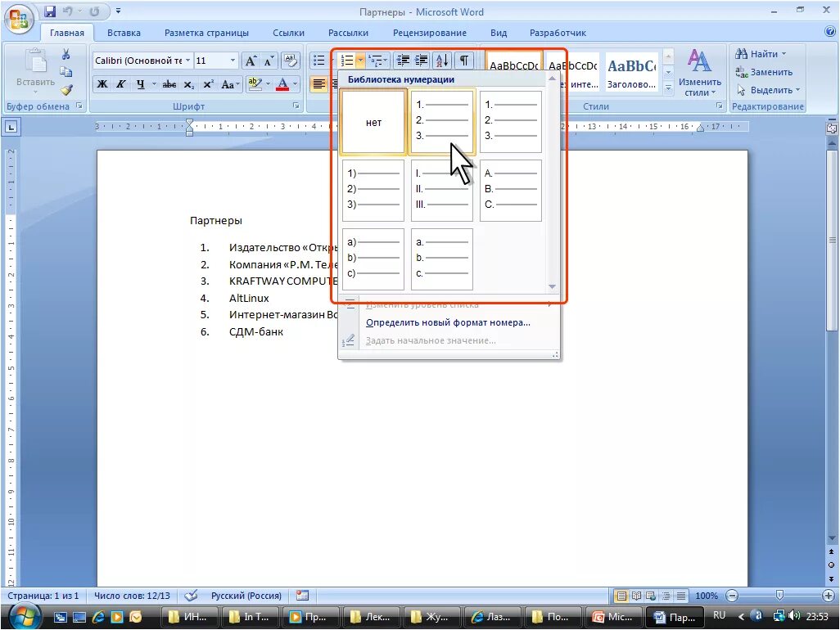840x630 pixels.
Task: Apply superscript formatting (x²)
Action: coord(208,84)
